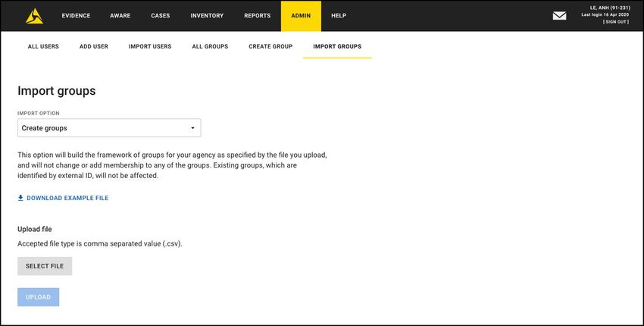Open the mail envelope icon
The height and width of the screenshot is (326, 644).
[559, 16]
